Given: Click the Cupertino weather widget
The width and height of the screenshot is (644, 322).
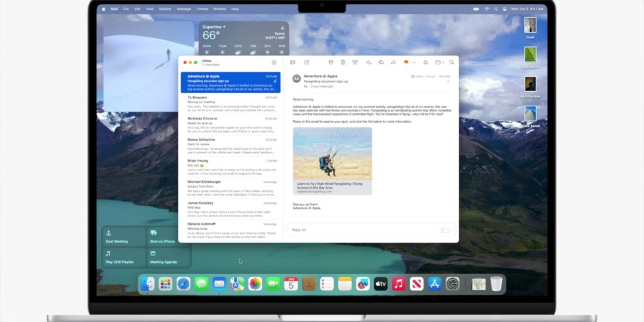Looking at the screenshot, I should click(x=244, y=38).
